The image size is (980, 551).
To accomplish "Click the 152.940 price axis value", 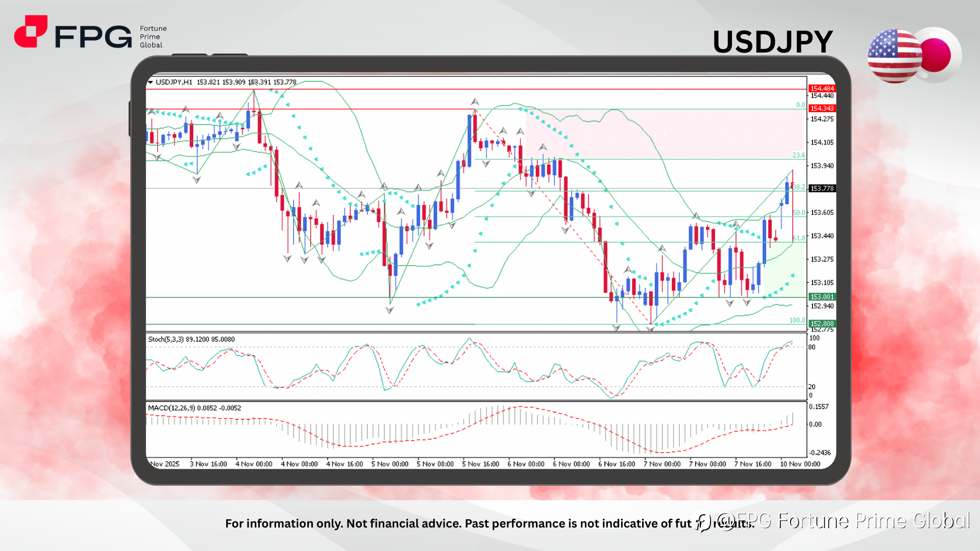I will pyautogui.click(x=822, y=307).
